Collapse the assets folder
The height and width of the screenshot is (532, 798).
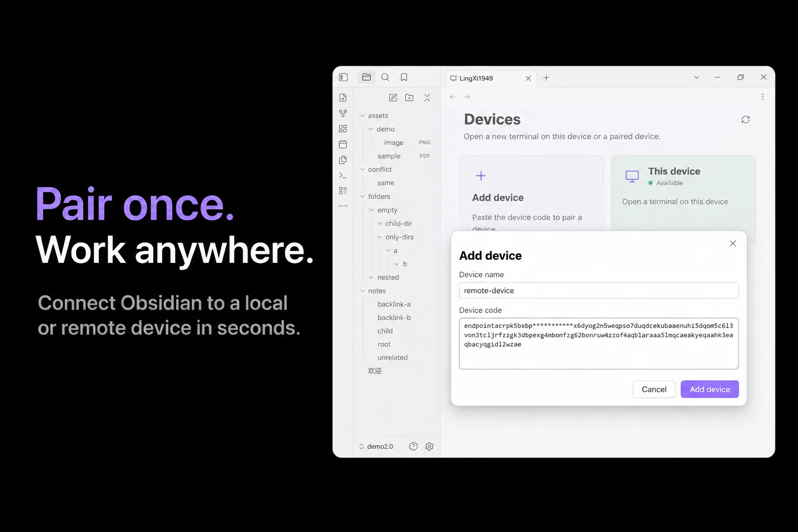363,116
